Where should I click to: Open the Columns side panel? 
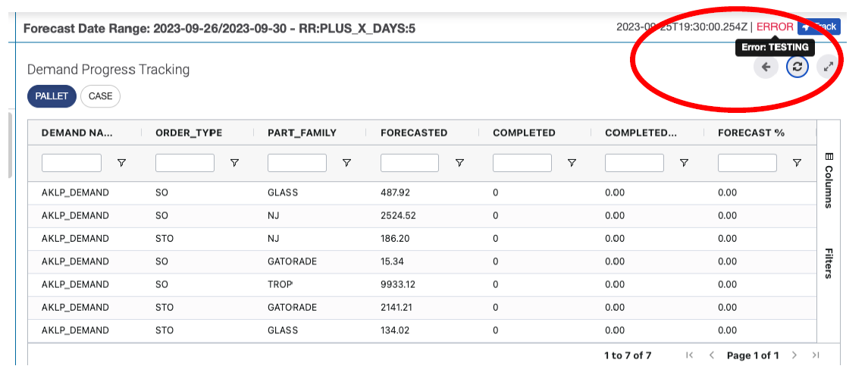click(829, 180)
